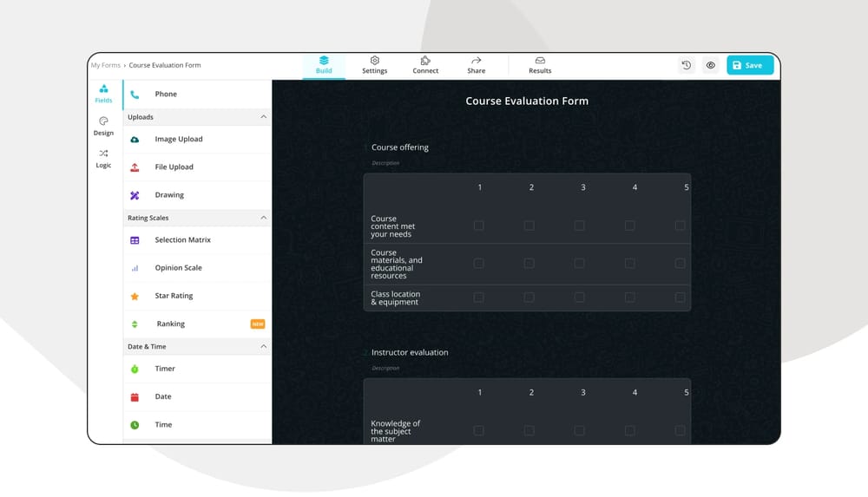Select the Image Upload field
868x497 pixels.
pos(178,139)
